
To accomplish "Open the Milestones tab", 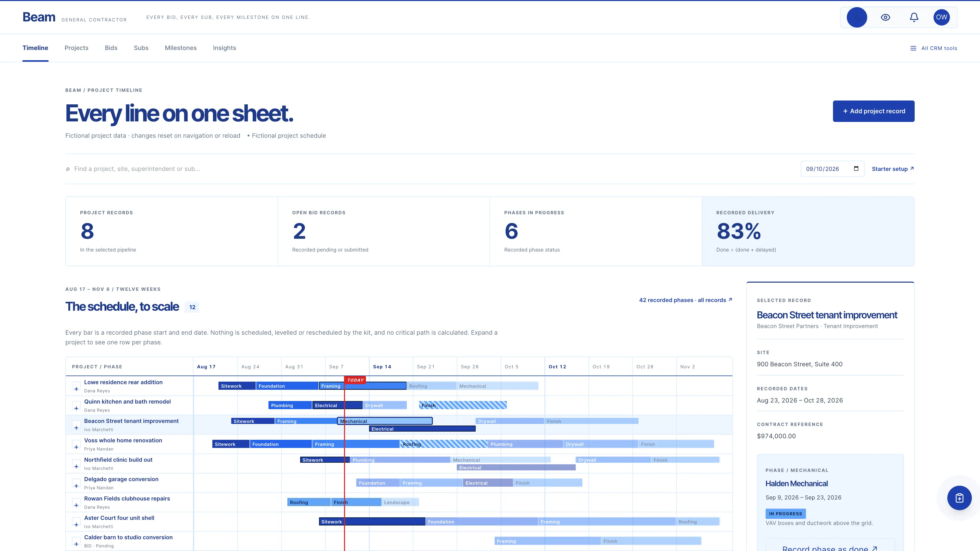I will click(x=181, y=48).
